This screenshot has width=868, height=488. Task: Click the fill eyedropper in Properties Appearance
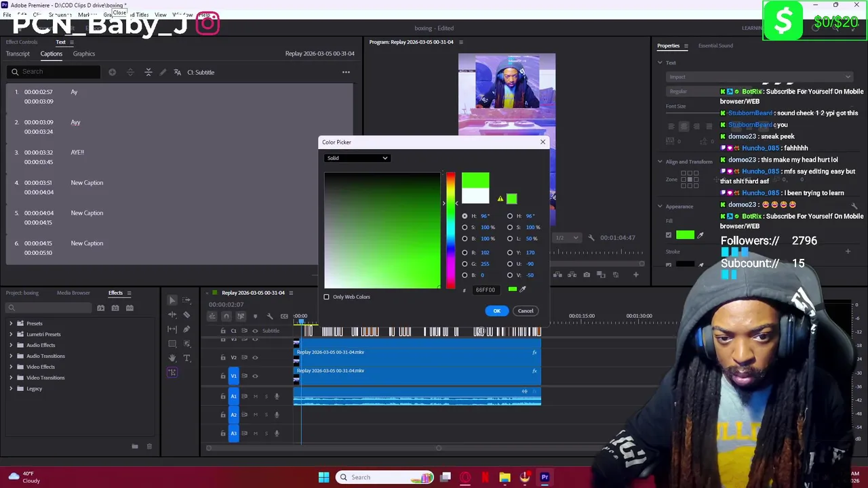[x=701, y=235]
